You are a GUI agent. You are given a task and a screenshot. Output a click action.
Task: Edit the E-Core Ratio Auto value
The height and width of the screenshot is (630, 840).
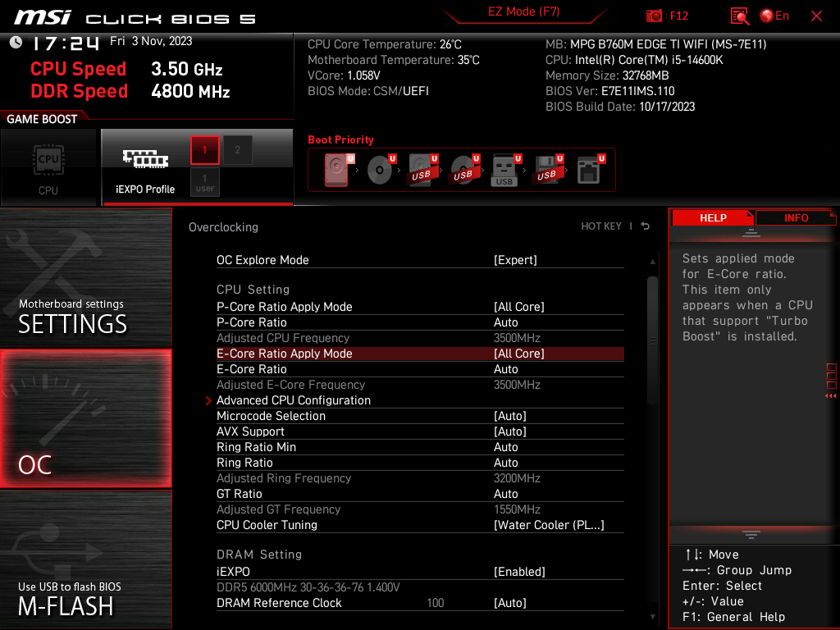point(505,369)
